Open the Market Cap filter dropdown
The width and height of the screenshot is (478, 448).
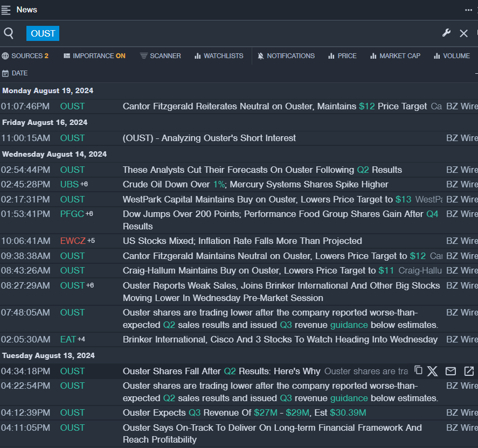[x=395, y=56]
